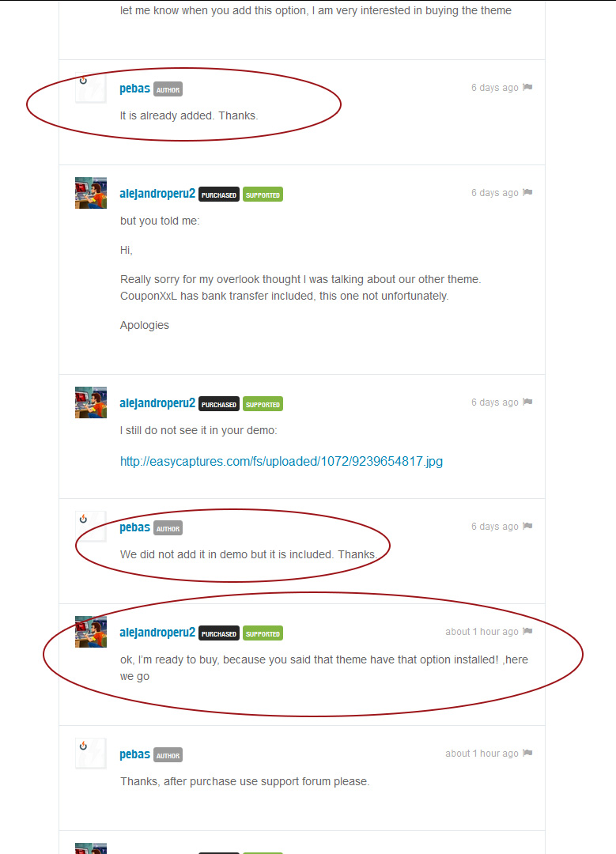Flag pebas's 'It is already added' comment
The width and height of the screenshot is (616, 854).
click(527, 87)
